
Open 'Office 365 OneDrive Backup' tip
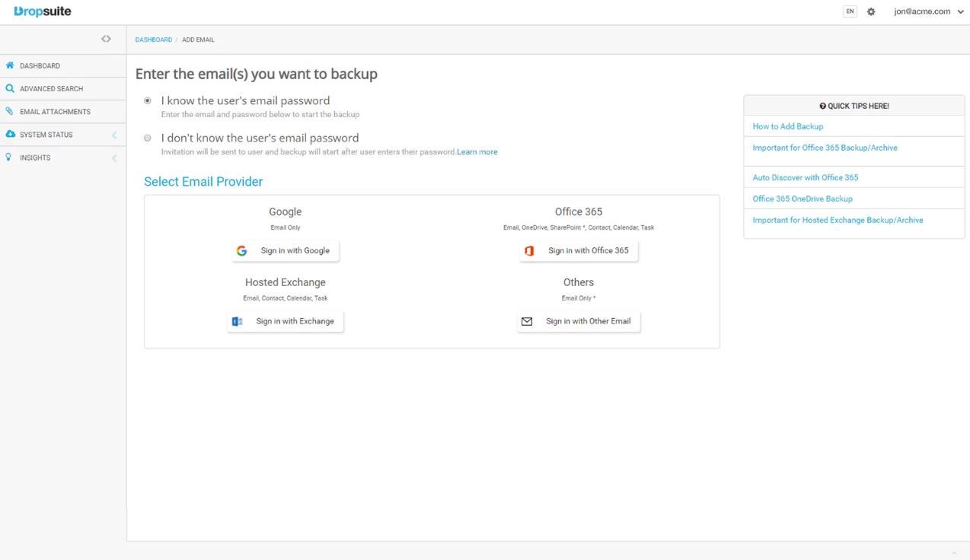[802, 199]
